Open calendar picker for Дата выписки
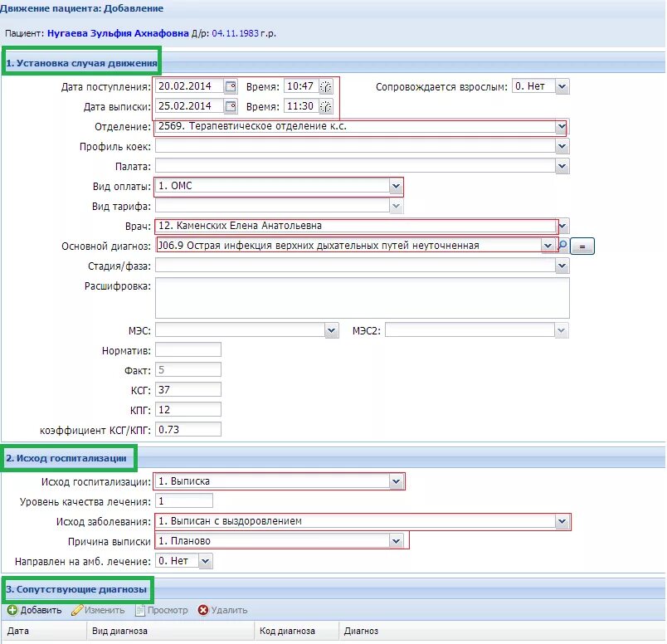 pos(231,106)
